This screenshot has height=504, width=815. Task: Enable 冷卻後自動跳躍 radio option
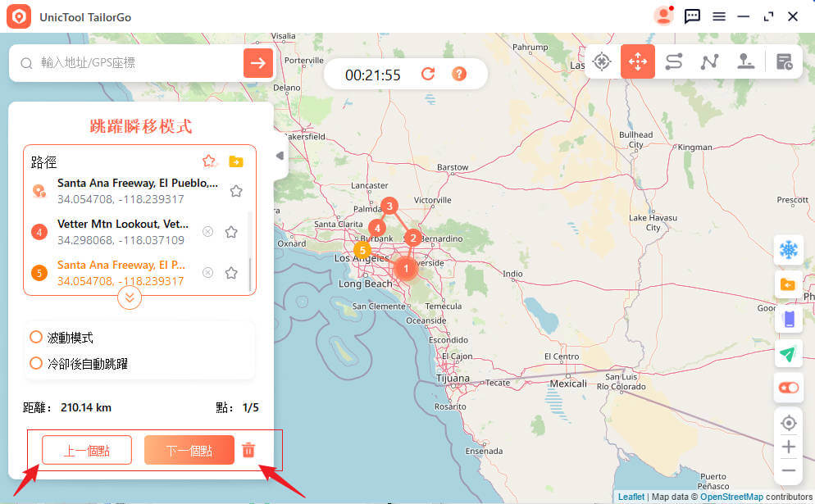36,363
